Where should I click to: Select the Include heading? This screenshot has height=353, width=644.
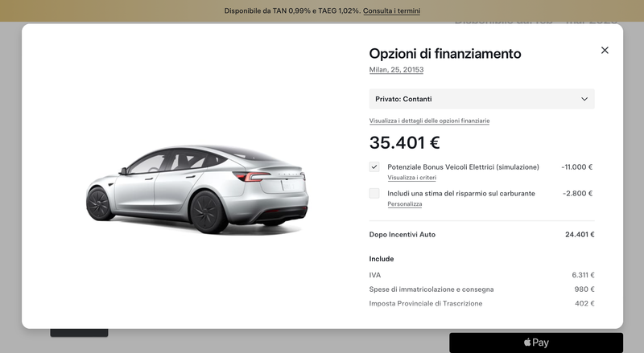[381, 259]
